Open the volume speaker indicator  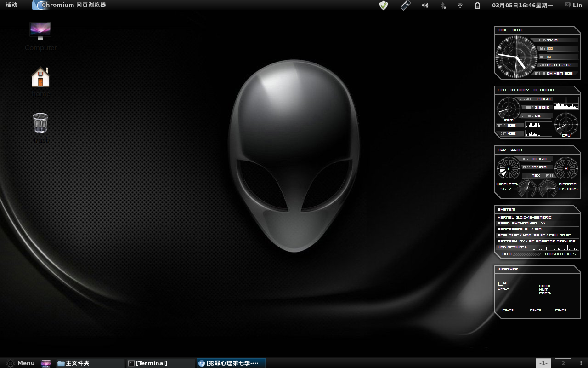tap(425, 6)
